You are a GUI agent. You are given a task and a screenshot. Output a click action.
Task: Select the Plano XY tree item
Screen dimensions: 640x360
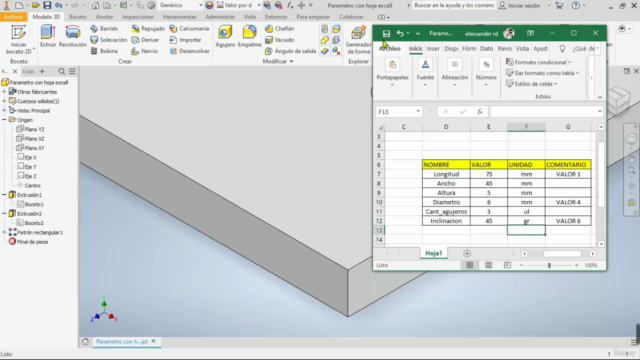click(30, 148)
